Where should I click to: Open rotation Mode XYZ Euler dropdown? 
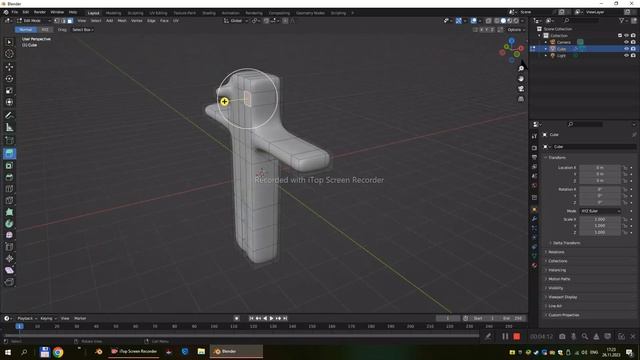coord(600,211)
